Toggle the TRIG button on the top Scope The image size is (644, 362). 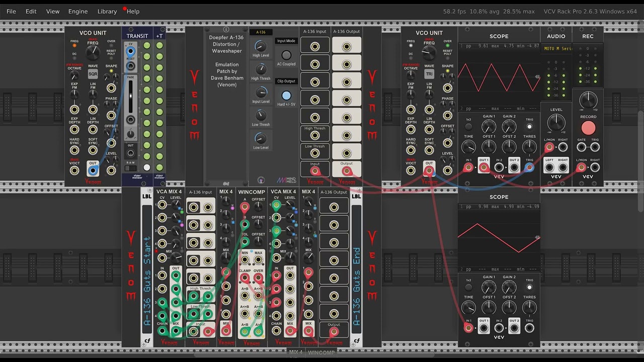pyautogui.click(x=529, y=127)
